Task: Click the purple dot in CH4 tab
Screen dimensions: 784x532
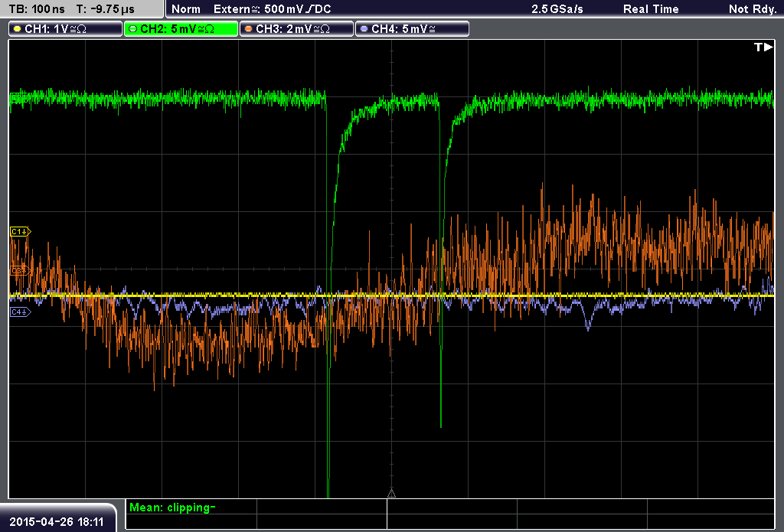Action: 364,29
